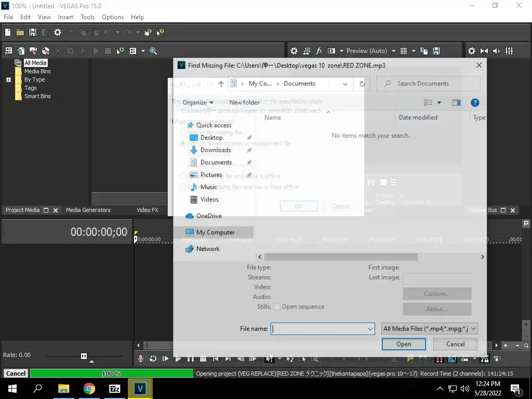Open overlays grid dropdown arrow
The height and width of the screenshot is (399, 532).
pyautogui.click(x=414, y=51)
